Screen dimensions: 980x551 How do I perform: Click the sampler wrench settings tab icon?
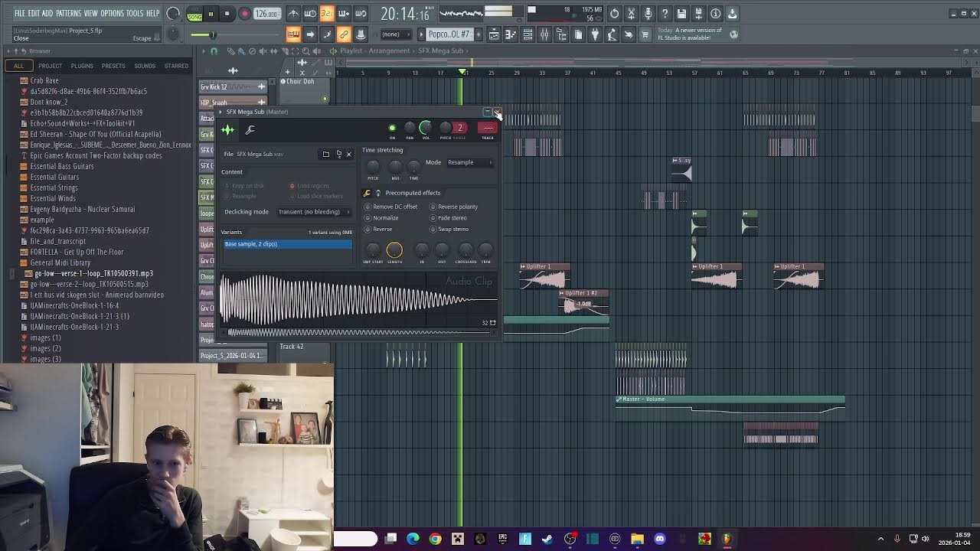250,130
